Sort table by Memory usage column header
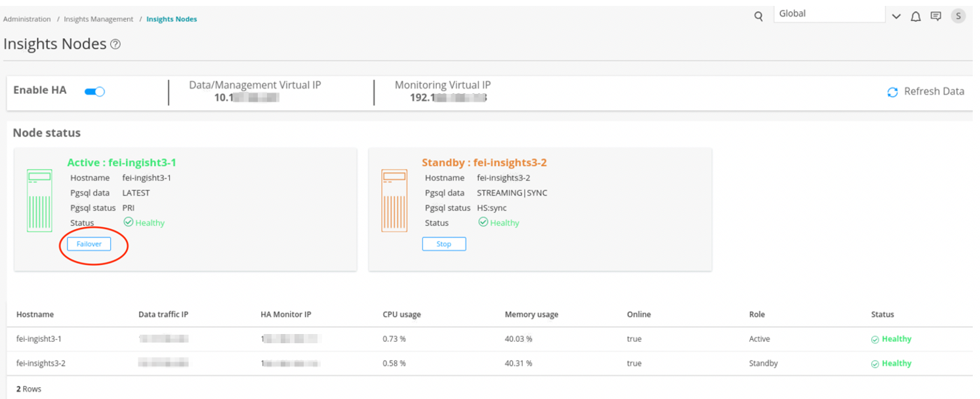The height and width of the screenshot is (399, 980). pos(531,314)
